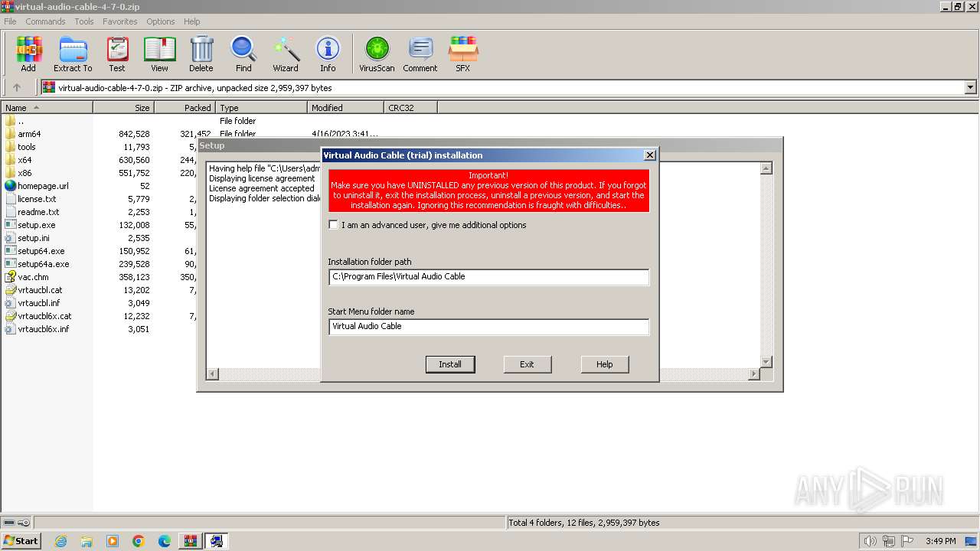Image resolution: width=980 pixels, height=551 pixels.
Task: Close the Virtual Audio Cable installation dialog
Action: point(650,155)
